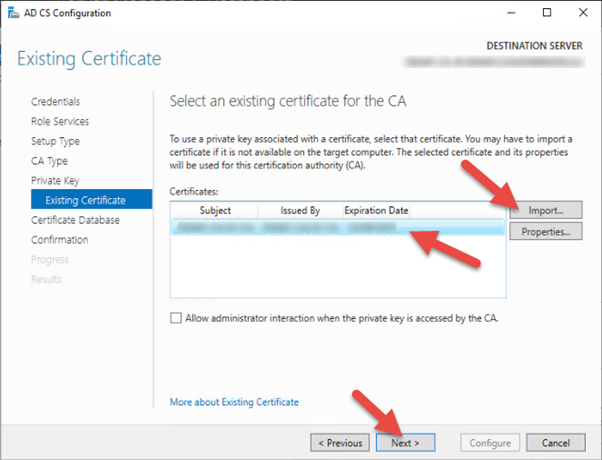The image size is (602, 460).
Task: Proceed with the Next > button
Action: (405, 443)
